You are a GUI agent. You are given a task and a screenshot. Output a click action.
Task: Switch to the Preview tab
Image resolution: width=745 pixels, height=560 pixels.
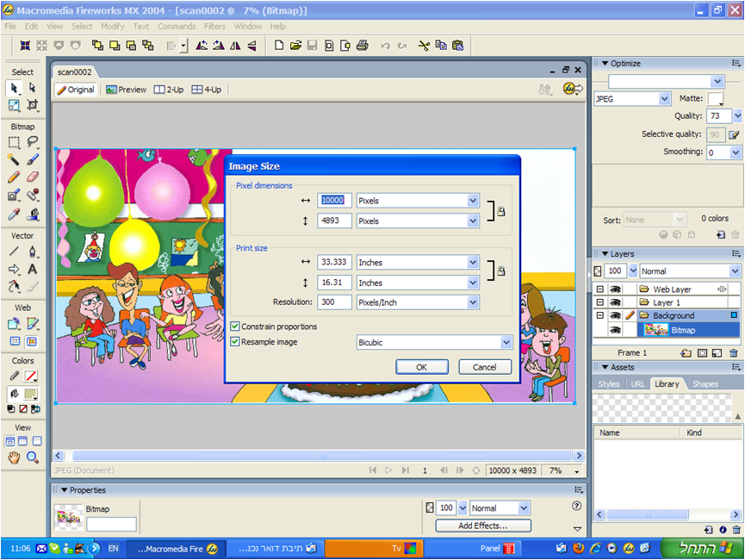point(126,90)
